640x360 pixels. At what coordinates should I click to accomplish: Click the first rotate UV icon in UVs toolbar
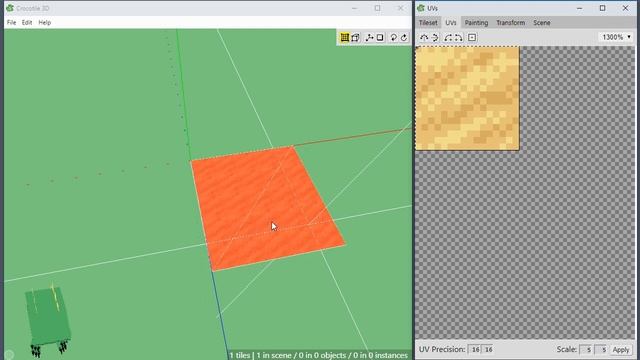click(424, 38)
